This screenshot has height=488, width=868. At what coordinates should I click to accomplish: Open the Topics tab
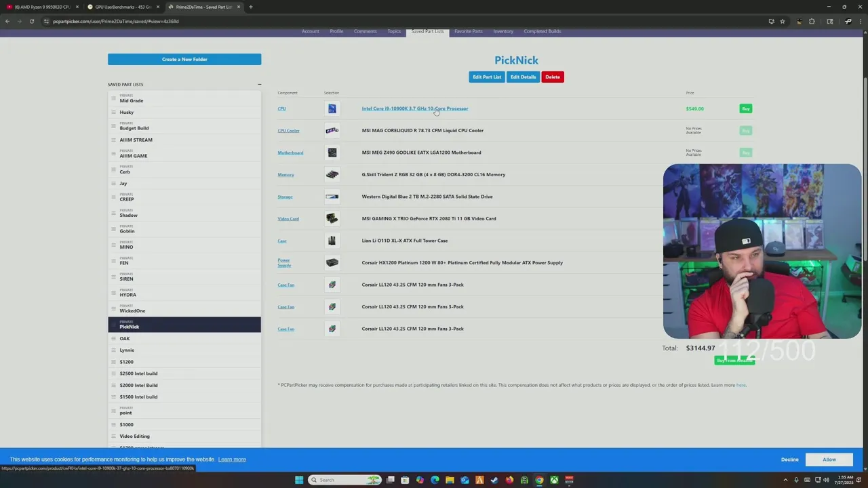394,31
